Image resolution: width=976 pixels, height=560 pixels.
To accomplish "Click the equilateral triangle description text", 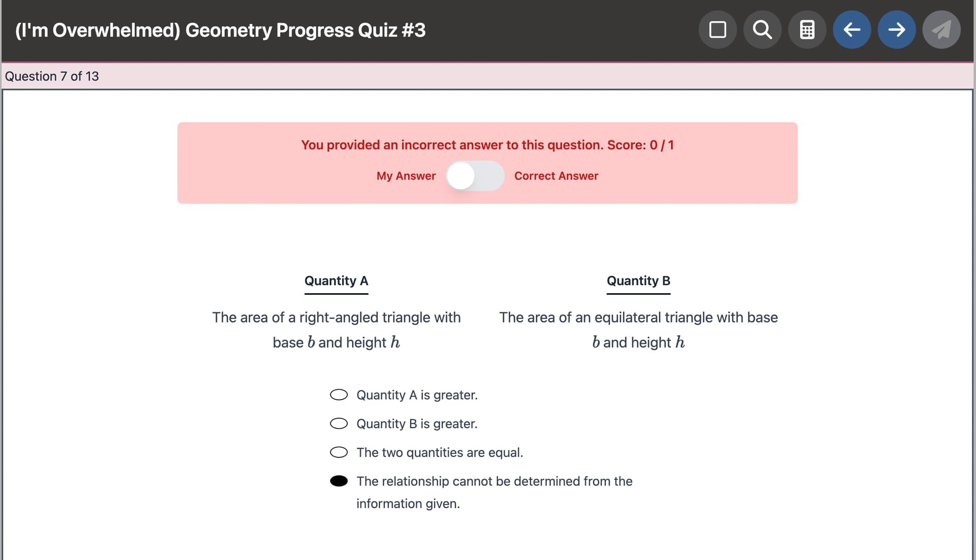I will tap(638, 330).
